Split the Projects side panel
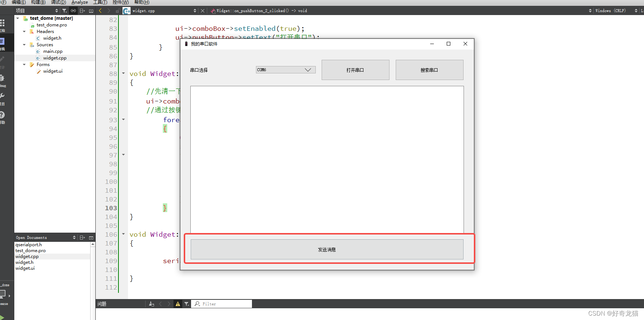Screen dimensions: 644x320 pos(83,11)
